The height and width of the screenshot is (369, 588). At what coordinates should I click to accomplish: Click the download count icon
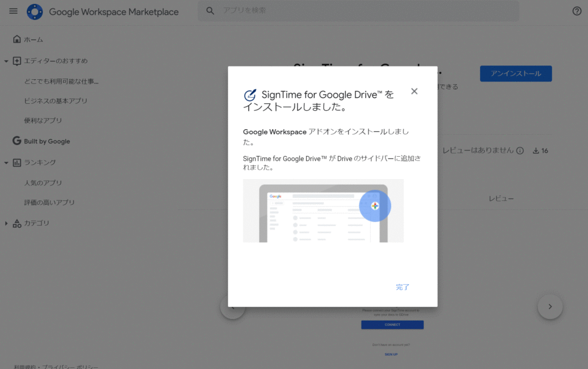click(x=536, y=150)
